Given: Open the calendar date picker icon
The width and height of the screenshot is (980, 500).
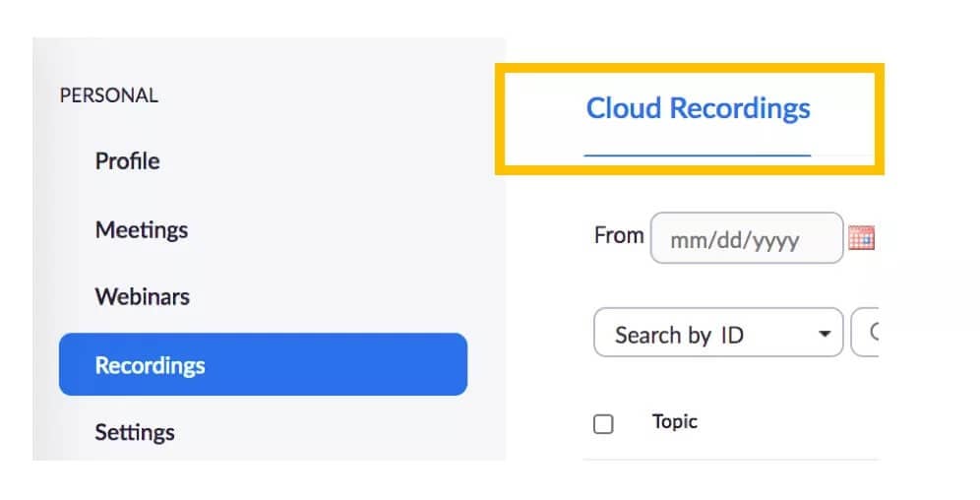Looking at the screenshot, I should [861, 238].
